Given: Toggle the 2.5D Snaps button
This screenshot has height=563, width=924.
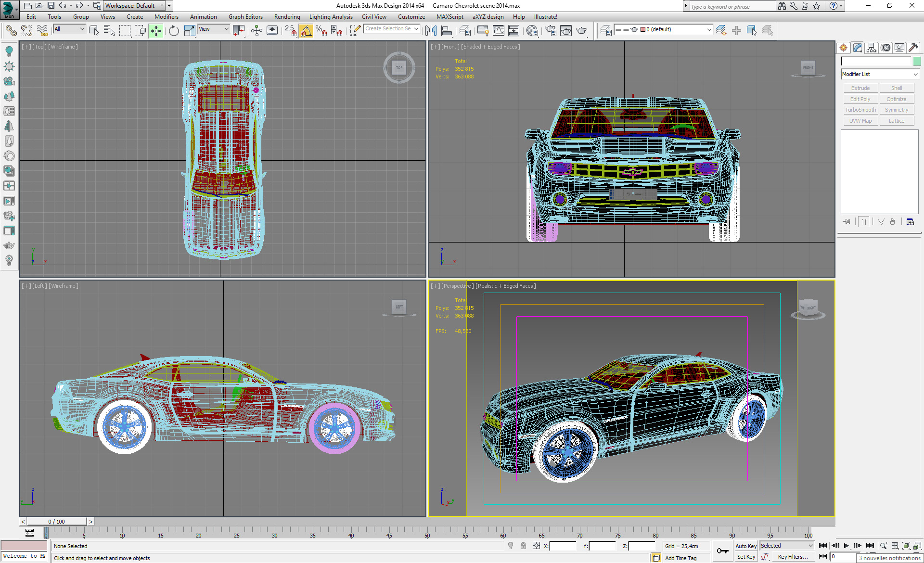Looking at the screenshot, I should [290, 30].
